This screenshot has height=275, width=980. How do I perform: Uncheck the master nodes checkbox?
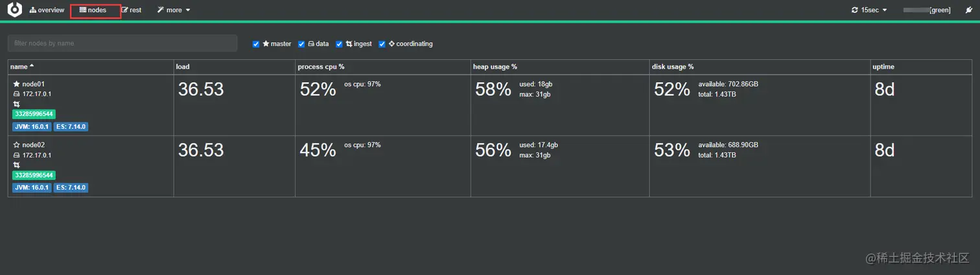[x=256, y=44]
